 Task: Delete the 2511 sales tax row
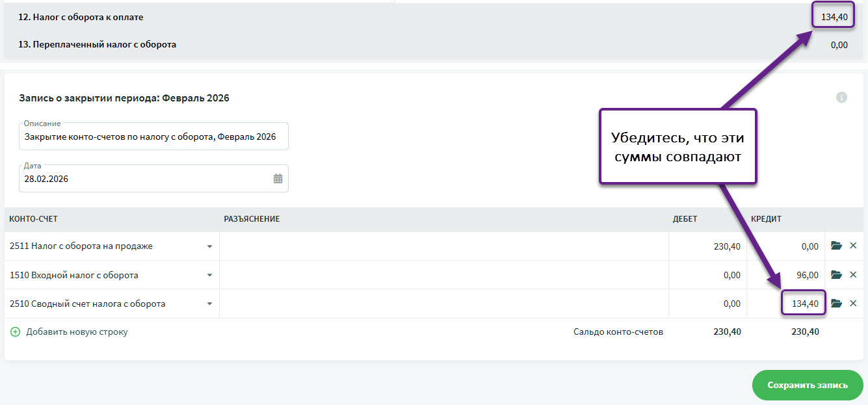(x=853, y=246)
